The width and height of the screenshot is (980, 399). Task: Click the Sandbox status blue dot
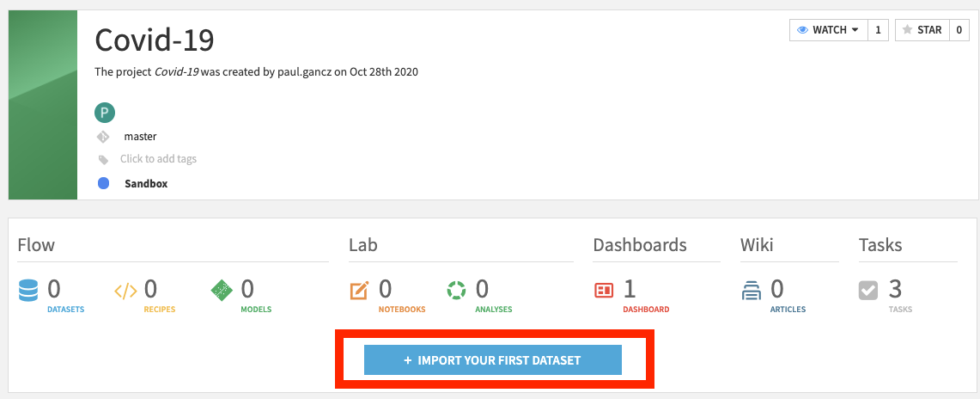point(104,183)
